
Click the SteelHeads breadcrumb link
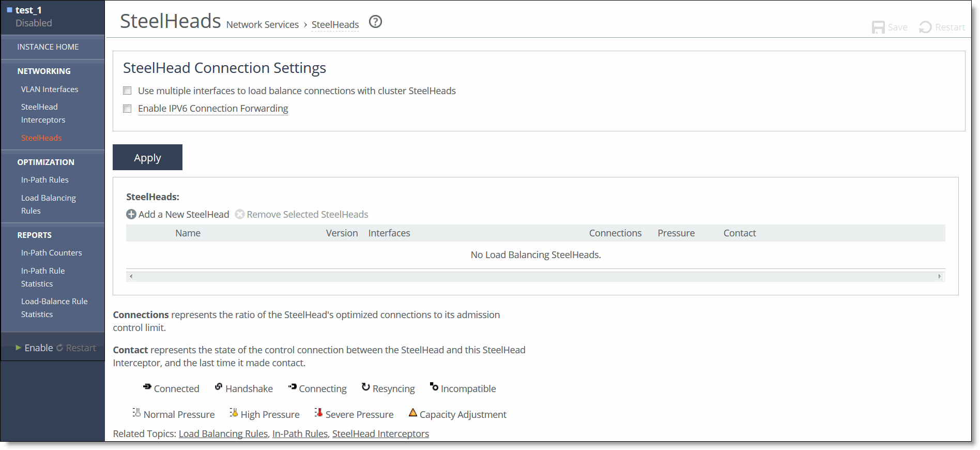(x=335, y=24)
